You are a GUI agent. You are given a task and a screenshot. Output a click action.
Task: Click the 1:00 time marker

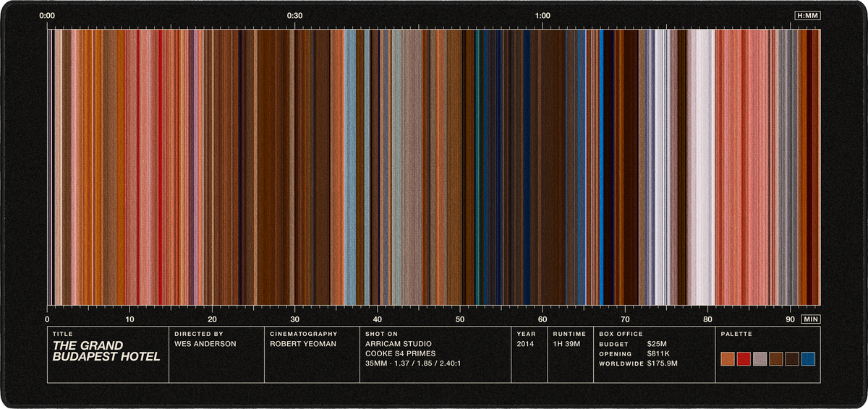(x=542, y=15)
